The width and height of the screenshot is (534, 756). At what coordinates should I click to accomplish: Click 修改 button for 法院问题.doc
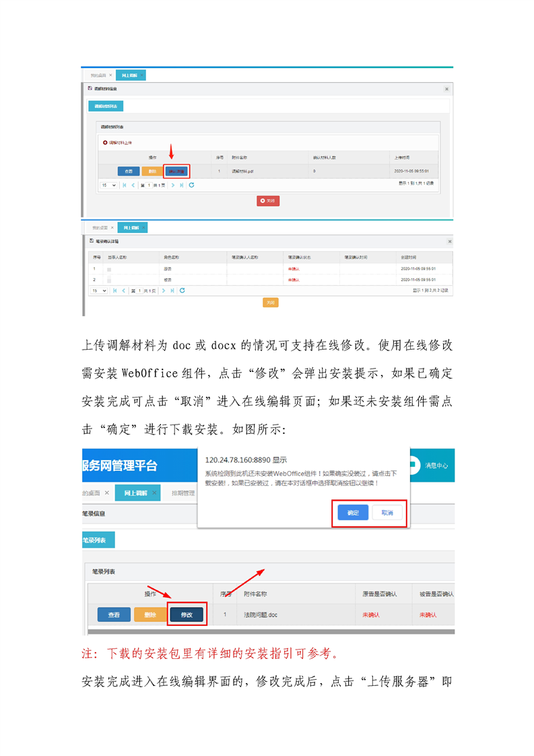(x=187, y=615)
